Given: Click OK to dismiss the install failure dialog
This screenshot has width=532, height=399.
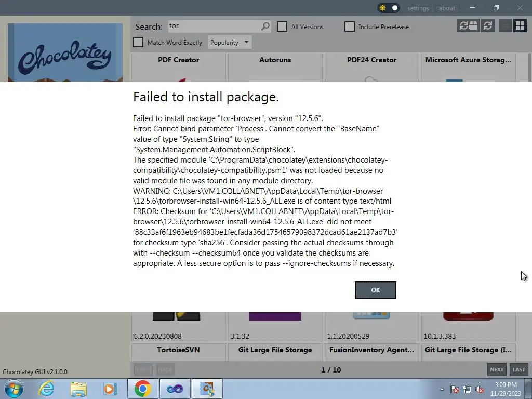Looking at the screenshot, I should (375, 290).
